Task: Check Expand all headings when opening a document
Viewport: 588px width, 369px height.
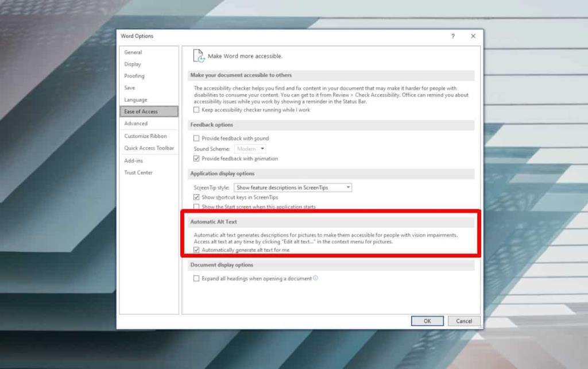Action: 195,278
